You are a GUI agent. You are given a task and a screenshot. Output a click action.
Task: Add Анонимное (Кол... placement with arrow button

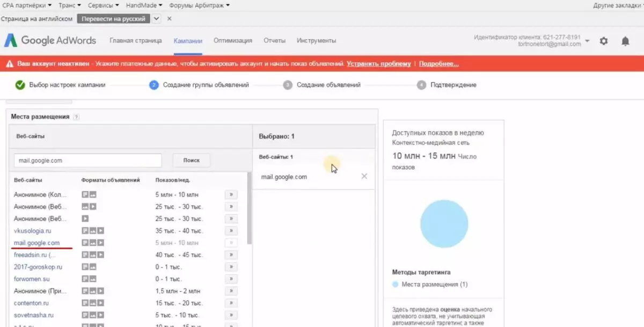pos(230,194)
